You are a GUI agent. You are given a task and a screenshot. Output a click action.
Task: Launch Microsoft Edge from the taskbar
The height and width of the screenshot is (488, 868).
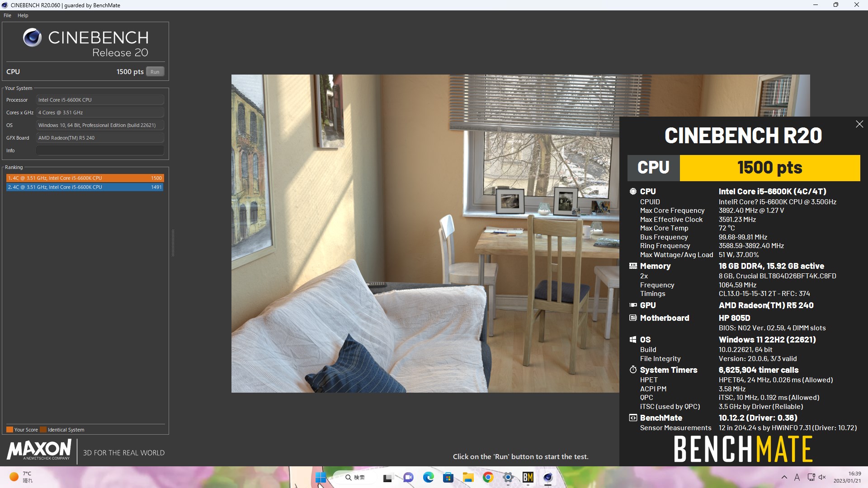click(428, 478)
